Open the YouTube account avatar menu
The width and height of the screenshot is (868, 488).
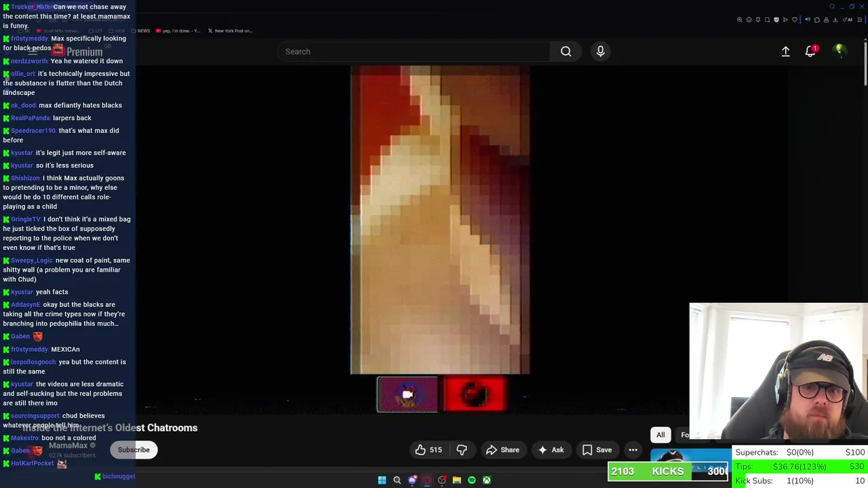pyautogui.click(x=839, y=52)
